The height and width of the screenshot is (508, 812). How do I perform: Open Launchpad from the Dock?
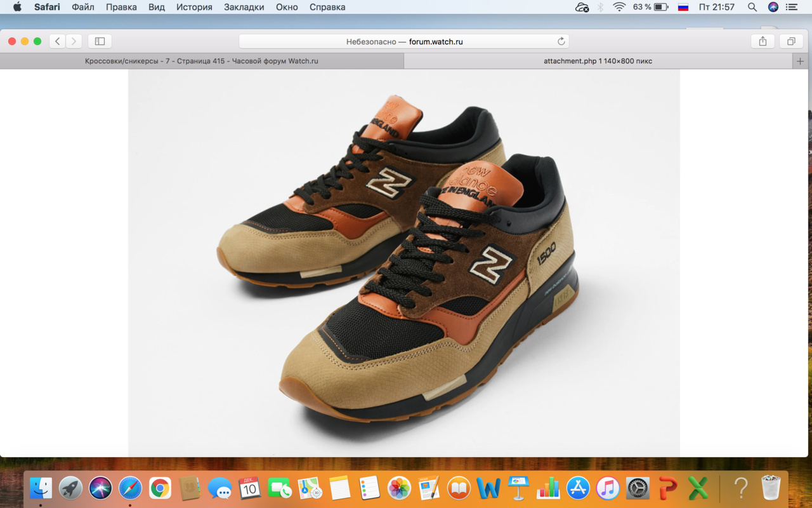click(x=71, y=488)
